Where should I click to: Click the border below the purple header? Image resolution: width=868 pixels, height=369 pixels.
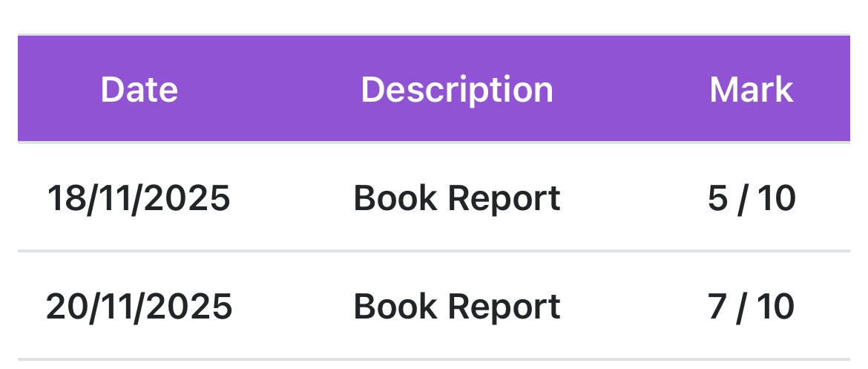click(434, 142)
